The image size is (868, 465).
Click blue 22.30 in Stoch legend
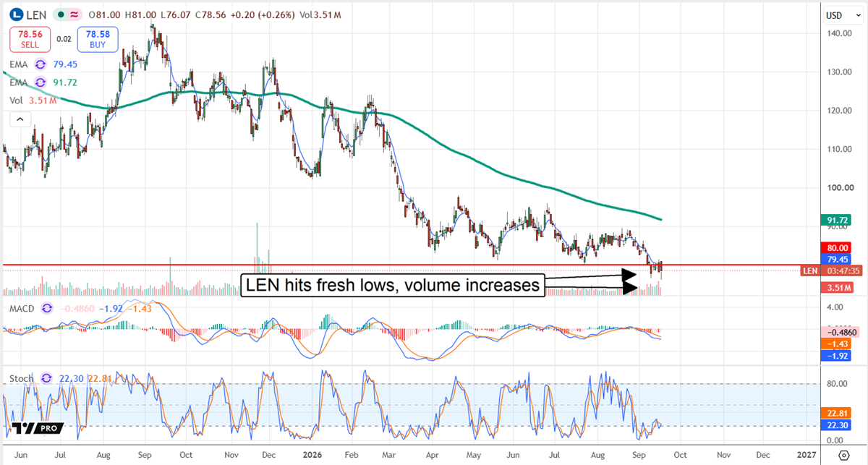click(70, 377)
